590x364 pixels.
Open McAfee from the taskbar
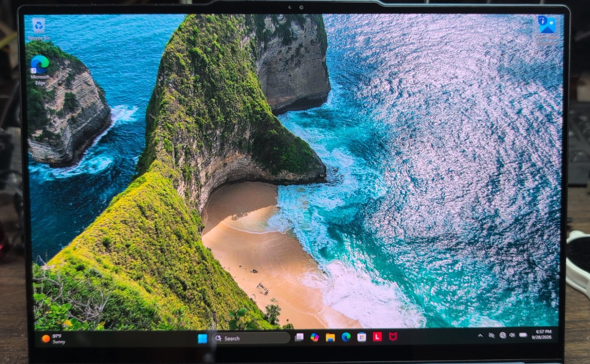click(393, 336)
